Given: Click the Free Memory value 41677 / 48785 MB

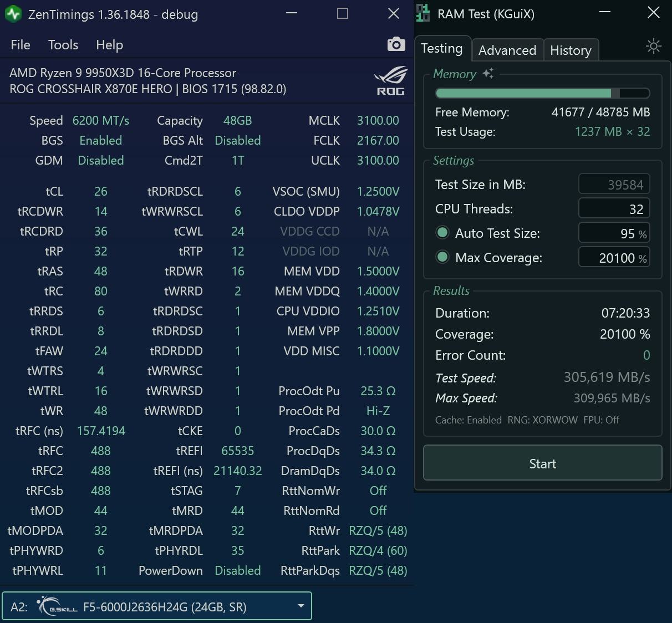Looking at the screenshot, I should pos(600,112).
